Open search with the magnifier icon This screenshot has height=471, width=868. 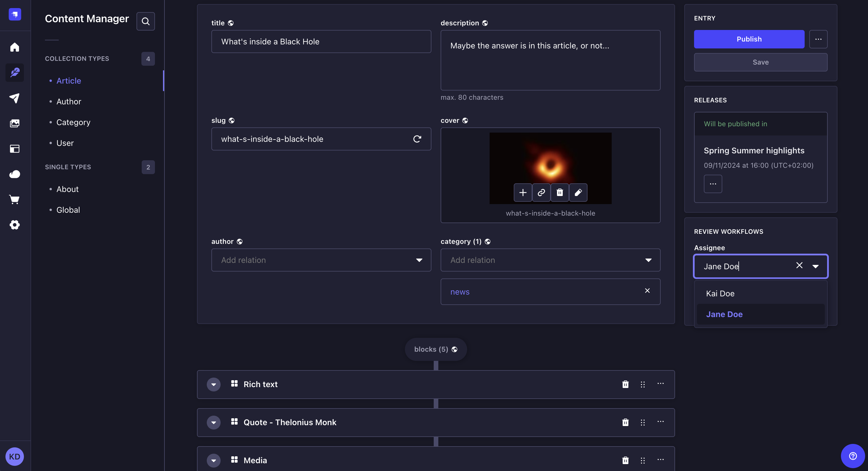click(145, 21)
